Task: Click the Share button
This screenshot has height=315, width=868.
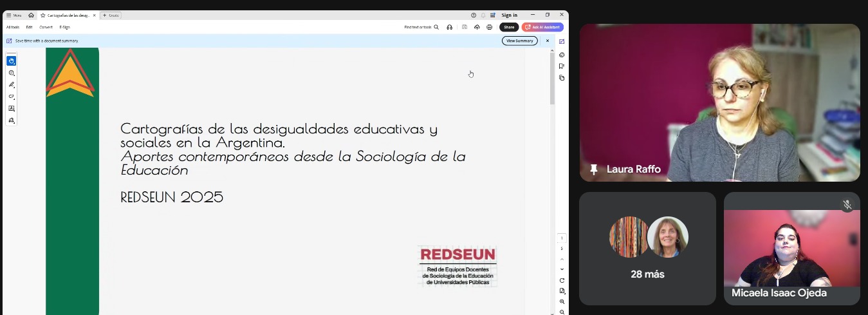Action: point(509,27)
